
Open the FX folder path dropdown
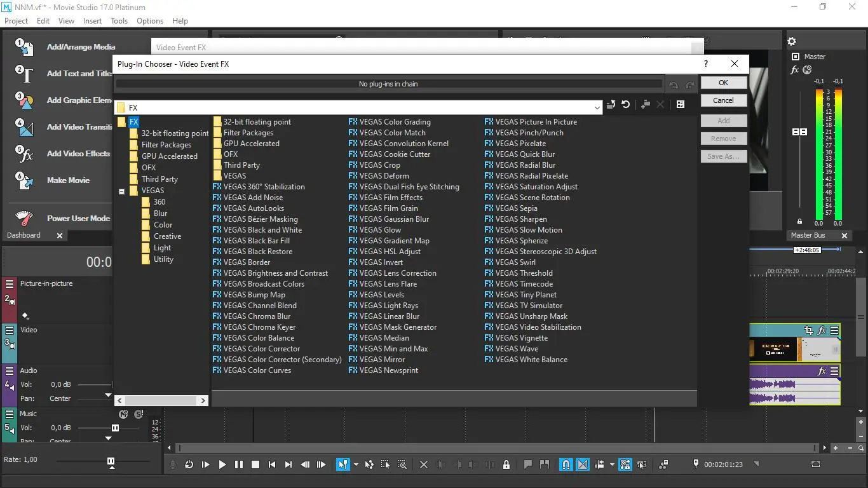597,108
